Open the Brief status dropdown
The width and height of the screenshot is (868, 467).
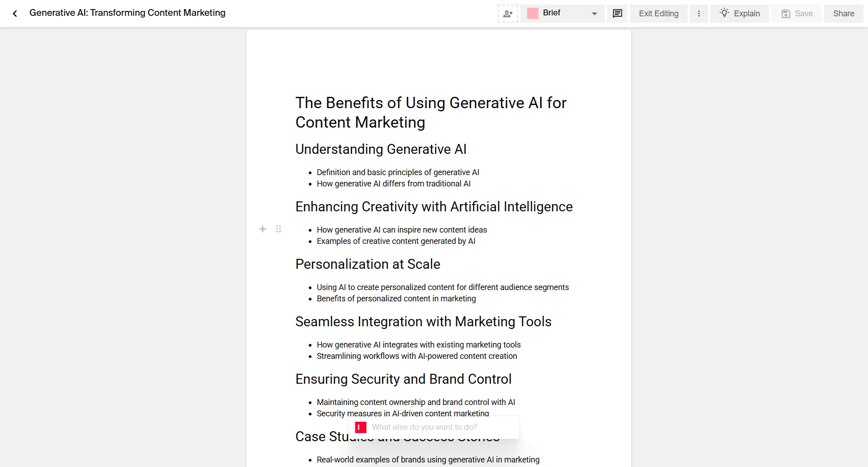coord(562,14)
